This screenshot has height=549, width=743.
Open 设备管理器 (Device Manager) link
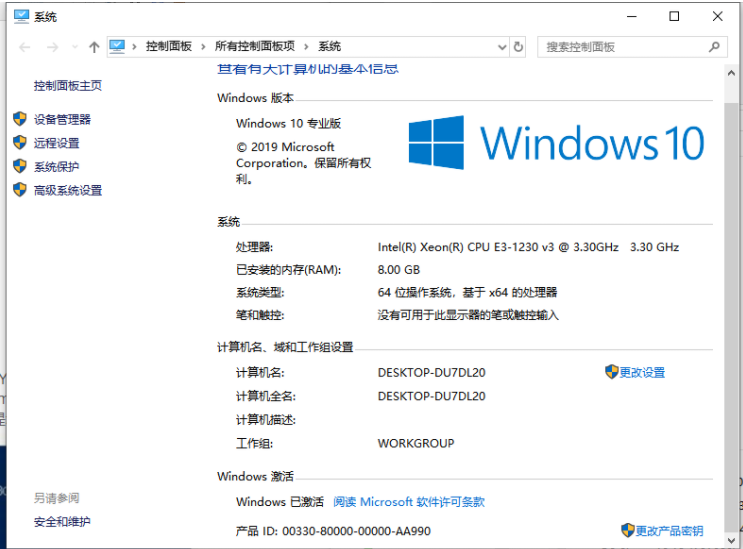(x=62, y=119)
